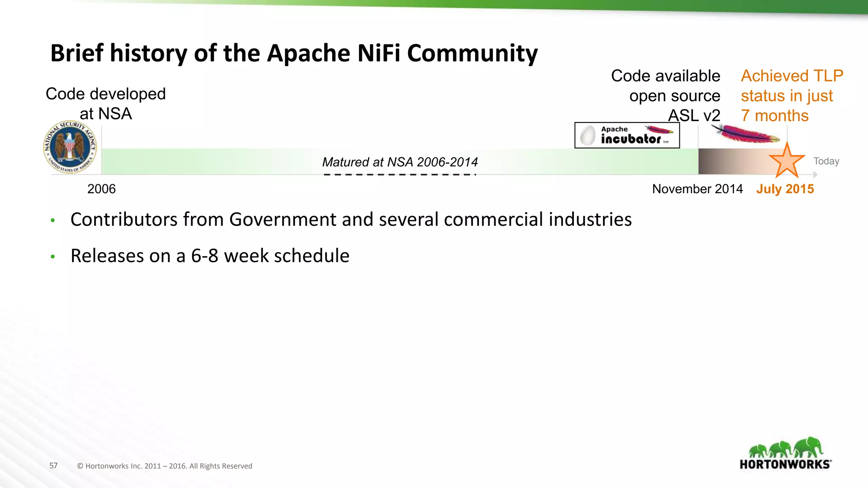Click 'Code available open source ASL v2' text
This screenshot has width=868, height=488.
665,96
